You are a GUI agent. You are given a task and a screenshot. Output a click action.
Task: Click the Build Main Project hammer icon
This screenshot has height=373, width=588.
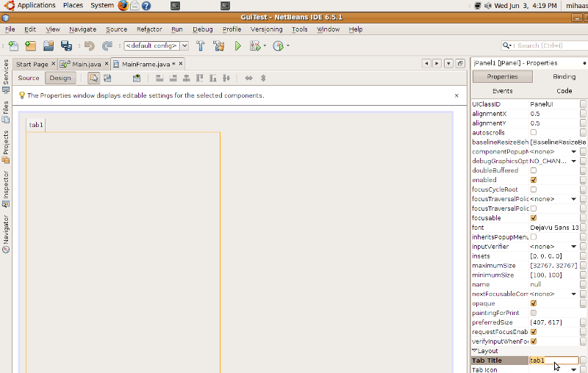[201, 46]
